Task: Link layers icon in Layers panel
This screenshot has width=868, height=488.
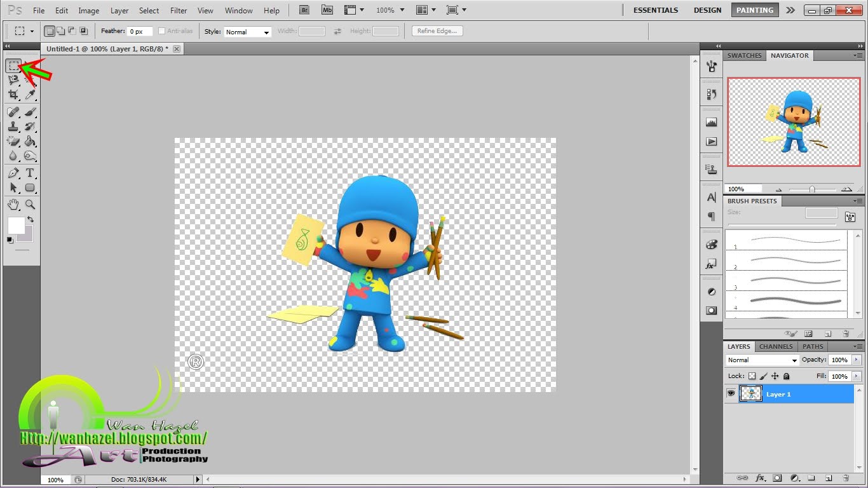Action: [742, 478]
